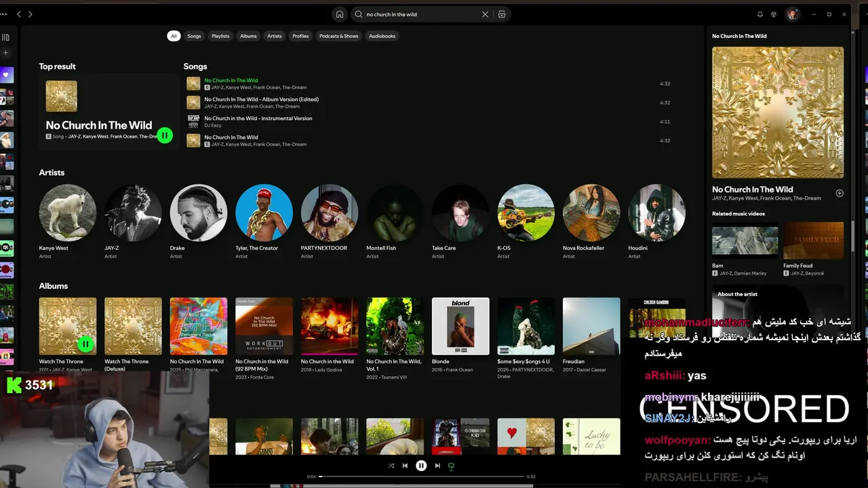Go forward with the right arrow
868x488 pixels.
coord(30,14)
